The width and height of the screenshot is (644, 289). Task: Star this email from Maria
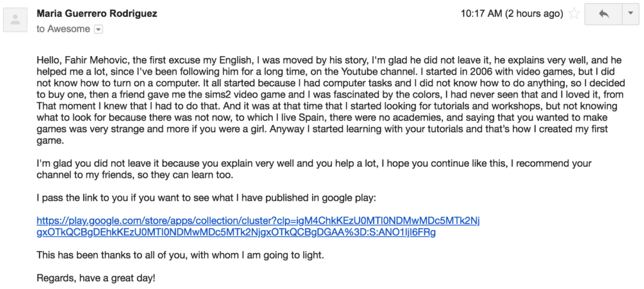[x=574, y=14]
